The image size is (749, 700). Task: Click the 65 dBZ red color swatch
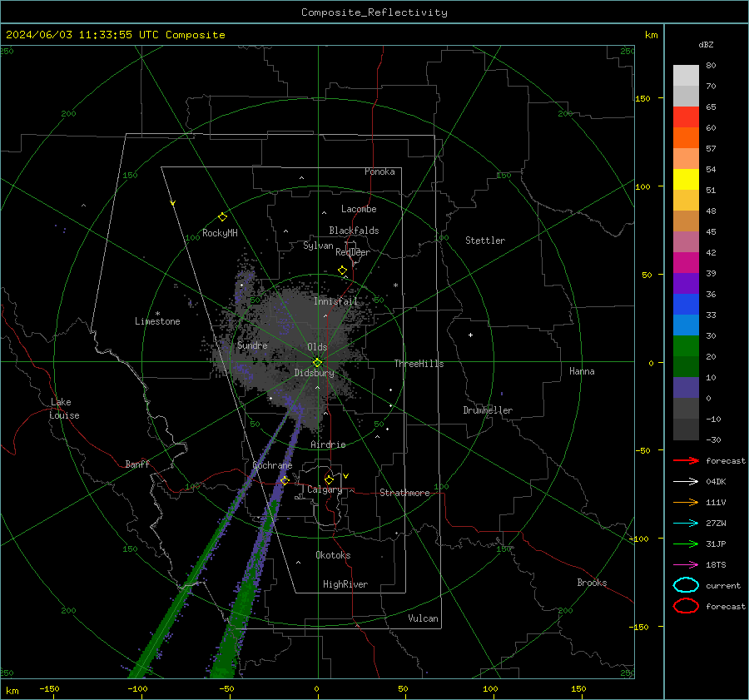tap(686, 117)
